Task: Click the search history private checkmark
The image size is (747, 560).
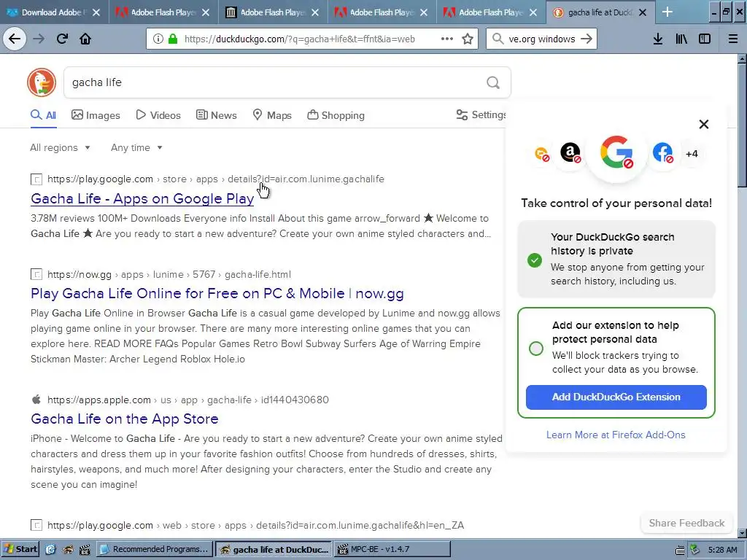Action: pos(535,260)
